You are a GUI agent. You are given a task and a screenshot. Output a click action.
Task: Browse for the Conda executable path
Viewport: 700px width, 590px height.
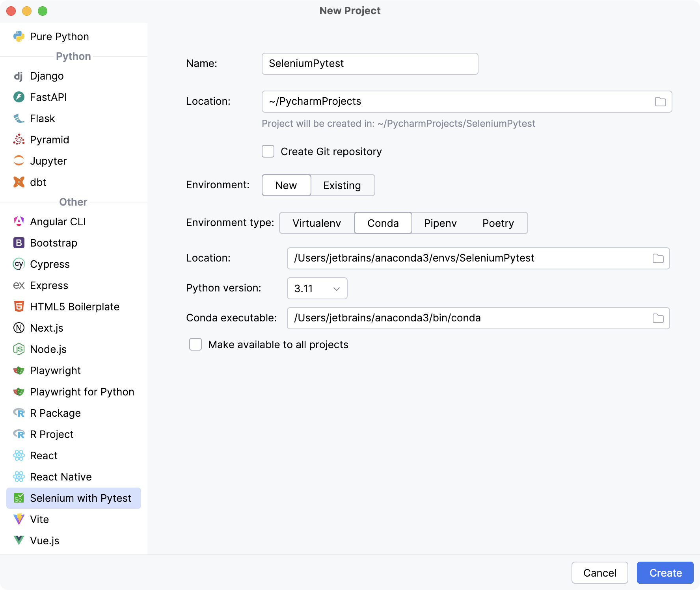pyautogui.click(x=657, y=318)
